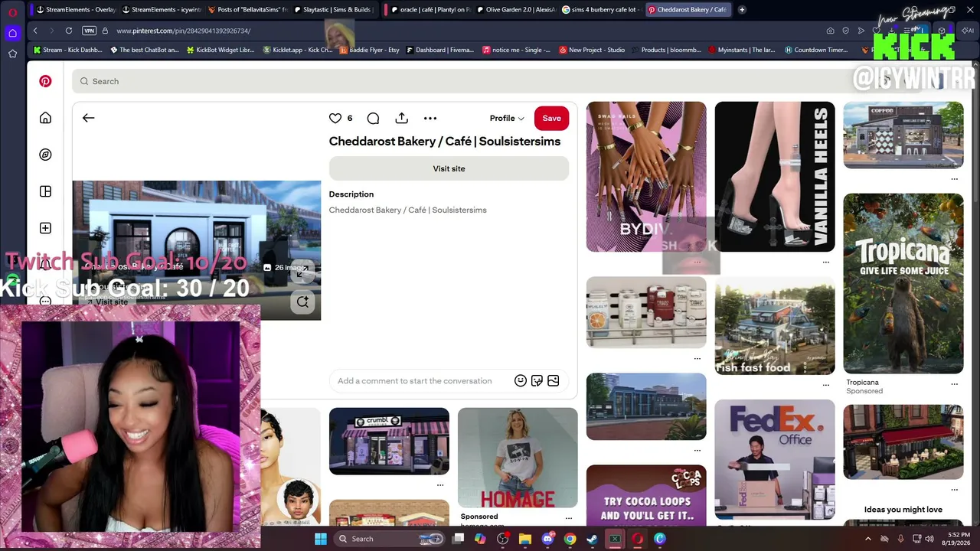Image resolution: width=980 pixels, height=551 pixels.
Task: Insert an emoji in the comment box
Action: click(x=521, y=380)
